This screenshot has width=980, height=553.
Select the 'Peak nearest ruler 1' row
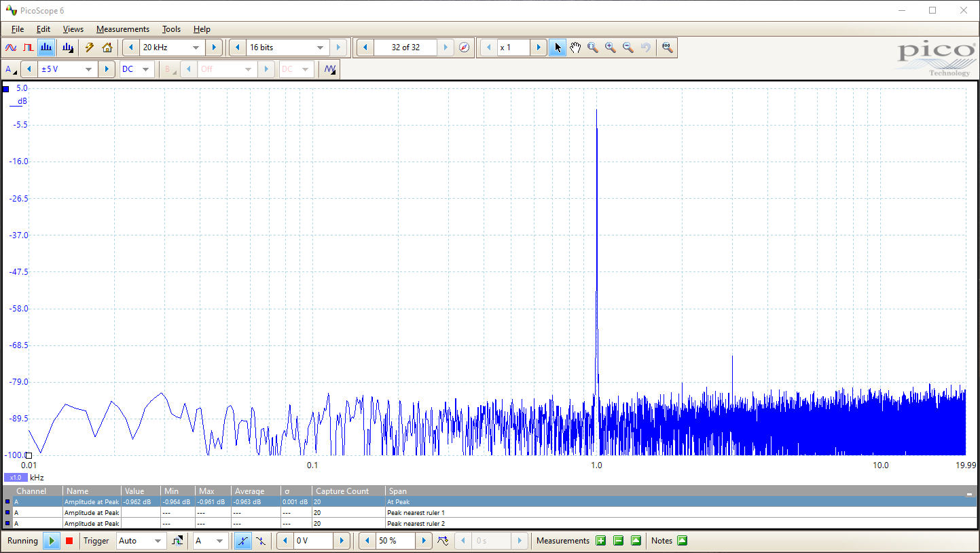[489, 513]
